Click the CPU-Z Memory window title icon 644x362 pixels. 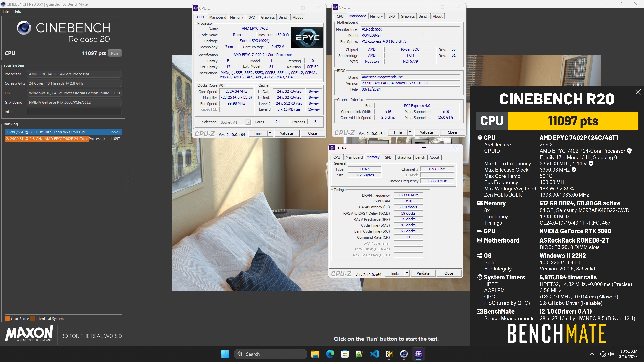coord(332,148)
